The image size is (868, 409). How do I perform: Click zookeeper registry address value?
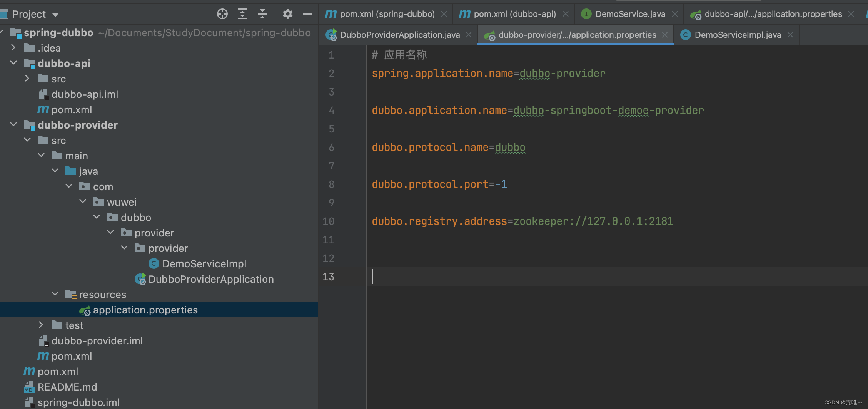[x=593, y=221]
